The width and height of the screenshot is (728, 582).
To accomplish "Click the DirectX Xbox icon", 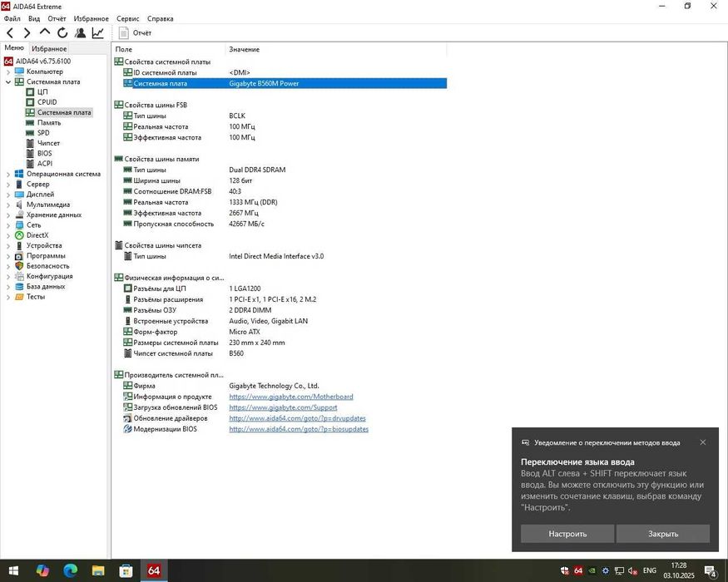I will [x=19, y=234].
